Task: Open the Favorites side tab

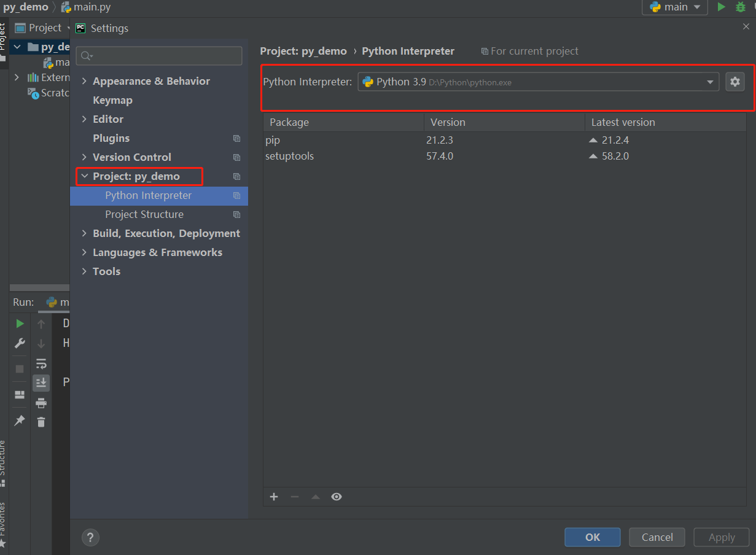Action: pos(3,524)
